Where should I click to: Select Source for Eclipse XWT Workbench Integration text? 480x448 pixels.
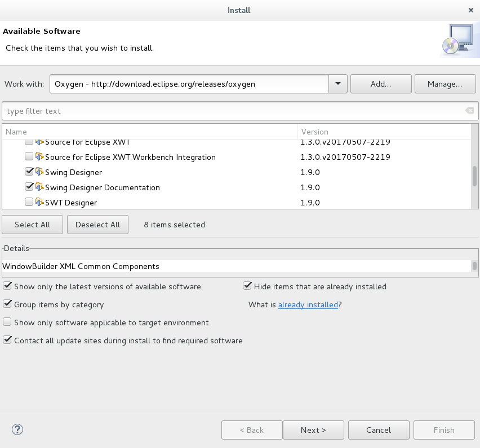(x=130, y=157)
